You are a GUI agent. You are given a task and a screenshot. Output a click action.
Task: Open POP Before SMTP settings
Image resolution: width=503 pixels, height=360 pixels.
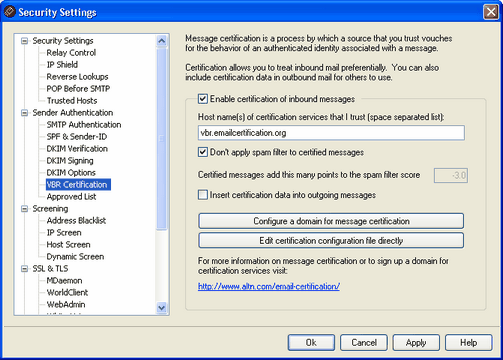tap(78, 89)
